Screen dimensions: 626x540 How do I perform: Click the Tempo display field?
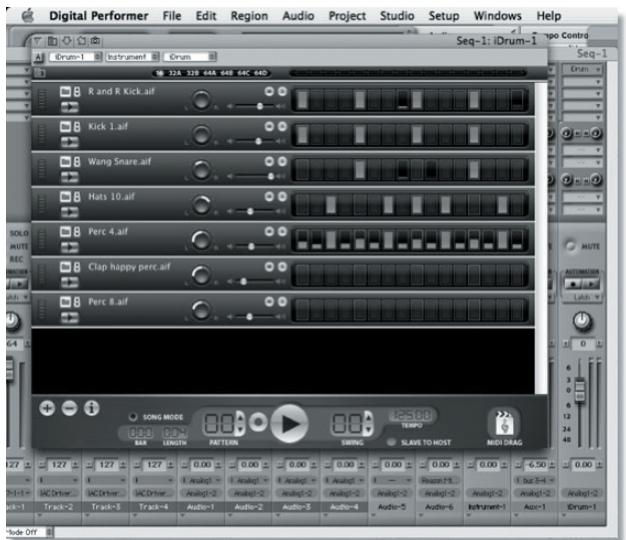(x=412, y=415)
